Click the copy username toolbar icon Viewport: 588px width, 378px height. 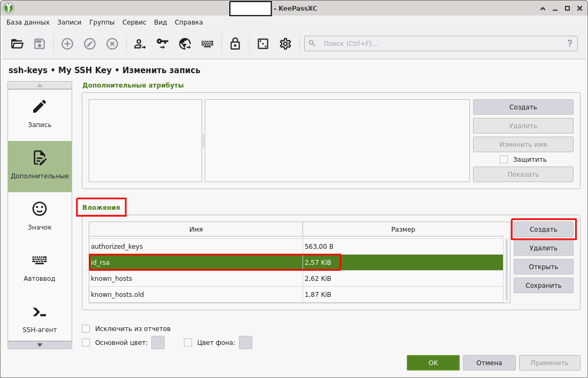140,44
